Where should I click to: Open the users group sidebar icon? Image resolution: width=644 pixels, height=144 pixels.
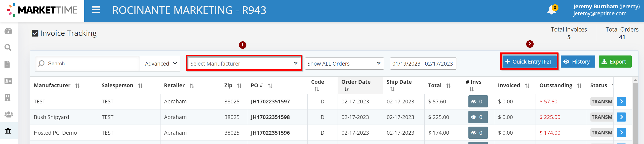pyautogui.click(x=9, y=114)
